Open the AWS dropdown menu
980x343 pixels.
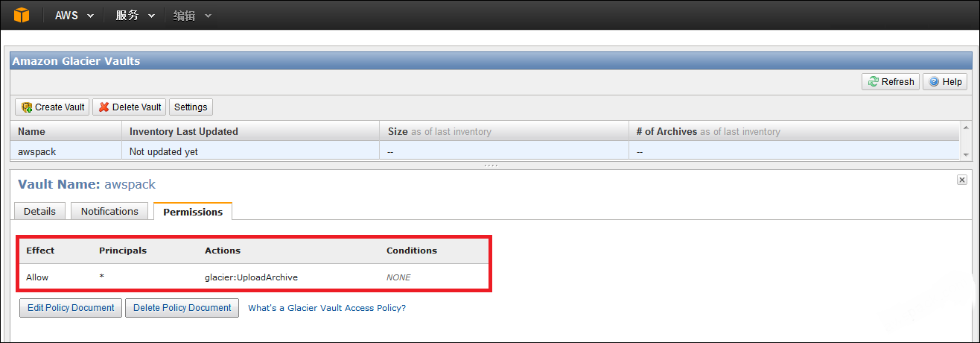click(x=74, y=15)
